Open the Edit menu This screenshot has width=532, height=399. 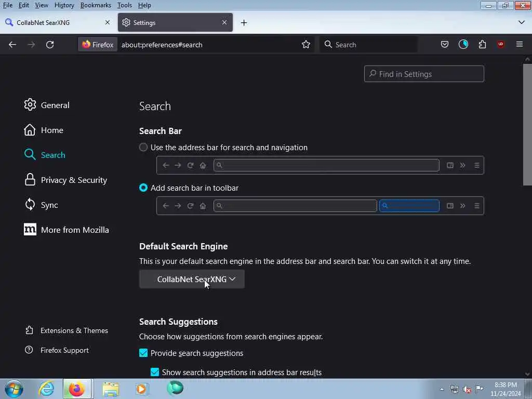tap(23, 5)
